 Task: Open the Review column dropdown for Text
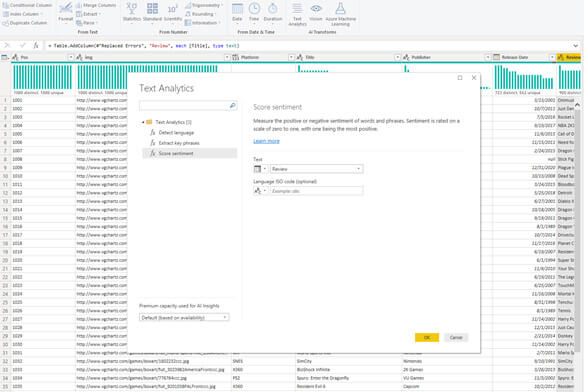(317, 169)
